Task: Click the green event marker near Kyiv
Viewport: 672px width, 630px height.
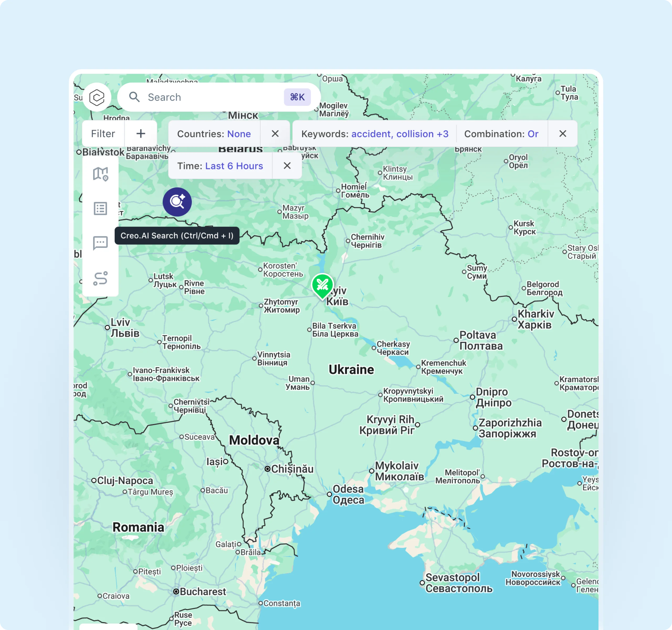Action: click(x=322, y=285)
